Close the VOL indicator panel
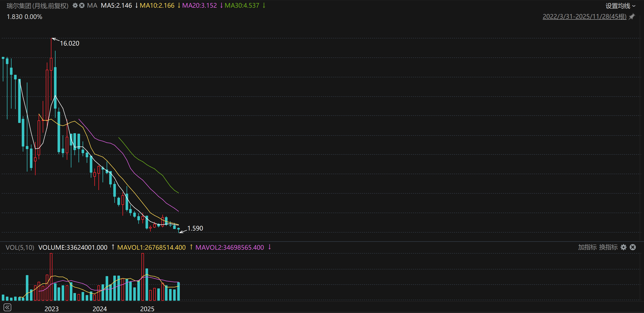The height and width of the screenshot is (313, 644). [633, 247]
